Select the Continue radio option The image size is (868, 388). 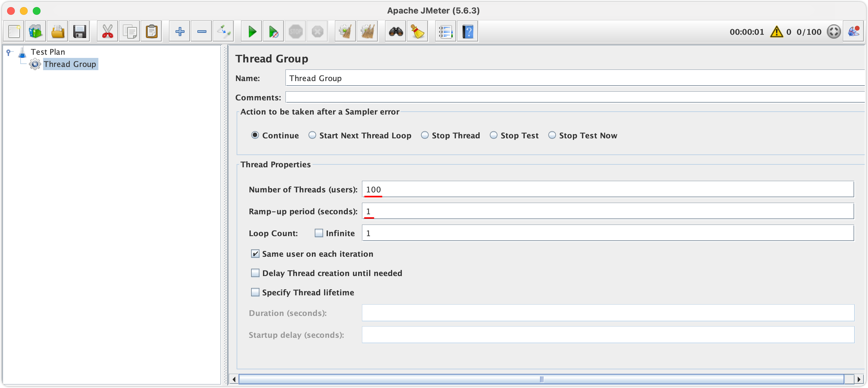(255, 135)
